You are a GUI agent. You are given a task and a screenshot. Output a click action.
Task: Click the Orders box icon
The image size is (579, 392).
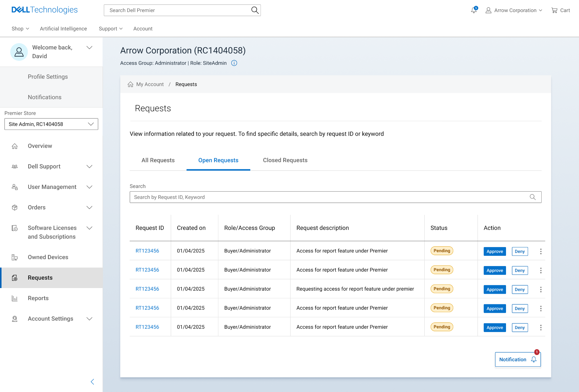[14, 208]
